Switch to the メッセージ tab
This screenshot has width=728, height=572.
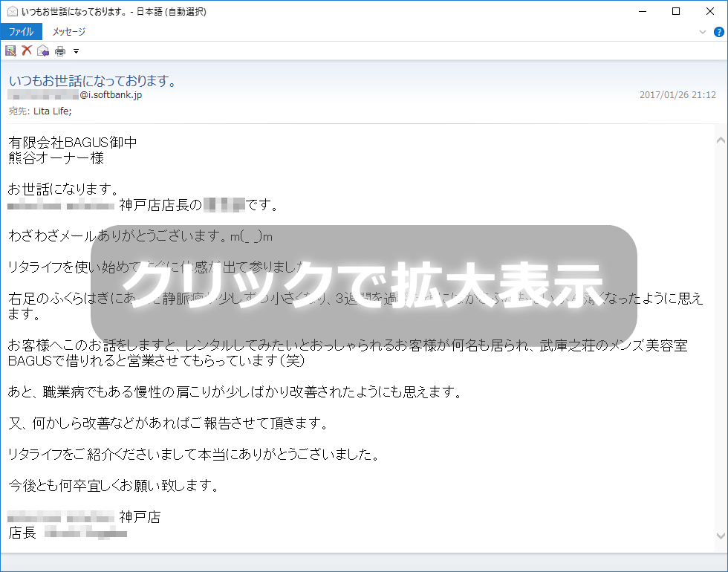[x=68, y=31]
